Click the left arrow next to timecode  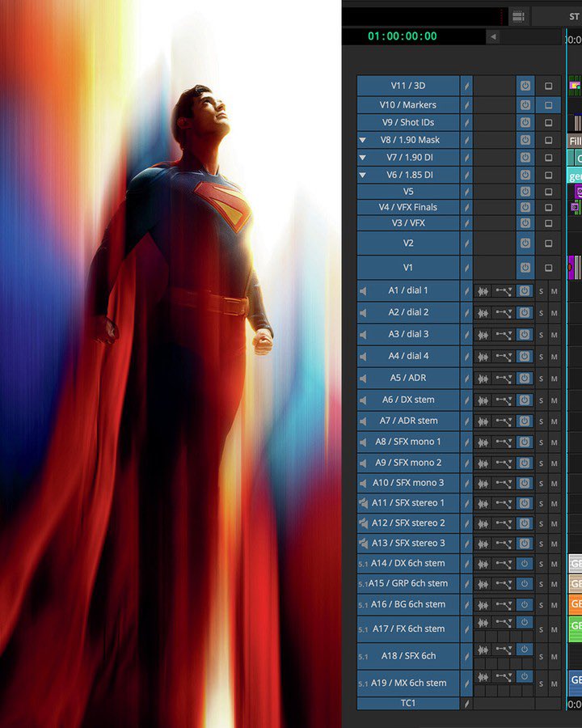pos(493,36)
